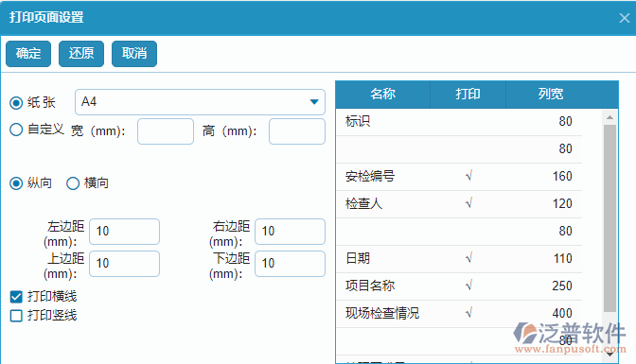Select the 安检编号 row name
This screenshot has height=364, width=636.
(x=370, y=176)
